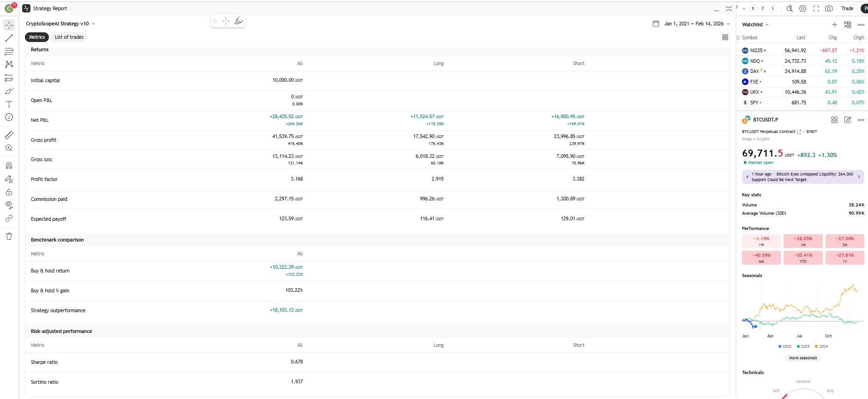Toggle the E circle button in top bar
Viewport: 868px width, 399px height.
[763, 8]
